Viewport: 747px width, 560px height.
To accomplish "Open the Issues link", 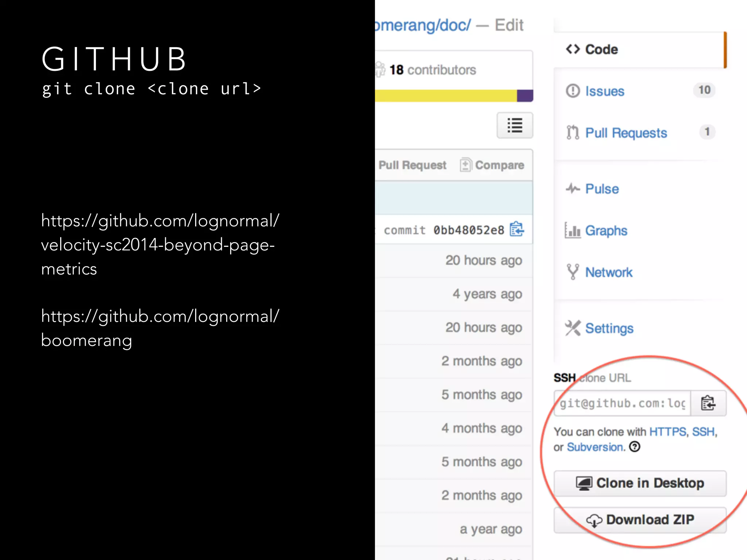I will tap(605, 91).
